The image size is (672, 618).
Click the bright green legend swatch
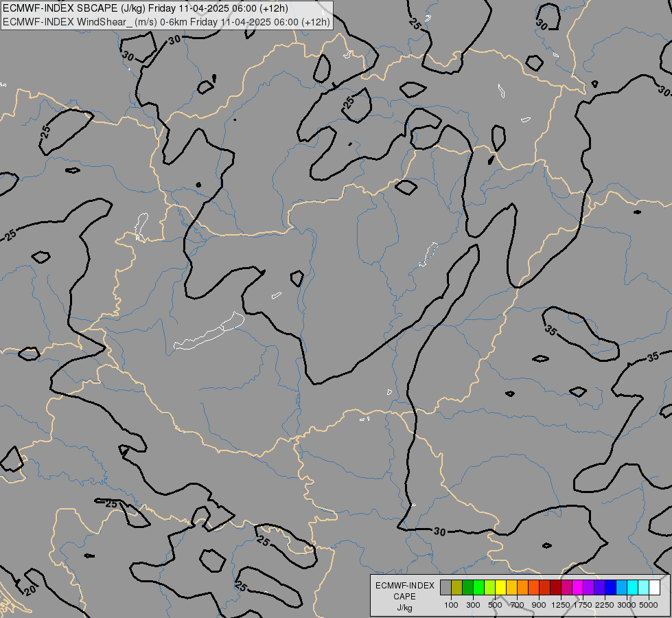478,587
